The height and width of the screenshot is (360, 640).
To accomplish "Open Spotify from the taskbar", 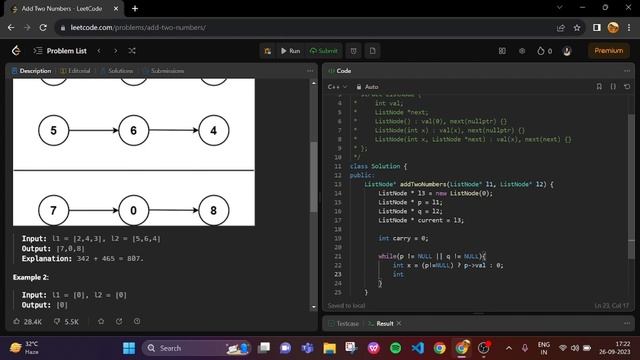I will click(x=395, y=348).
